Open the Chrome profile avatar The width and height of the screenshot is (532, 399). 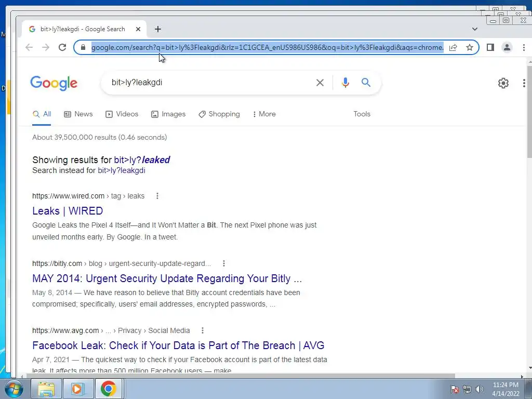pos(507,47)
